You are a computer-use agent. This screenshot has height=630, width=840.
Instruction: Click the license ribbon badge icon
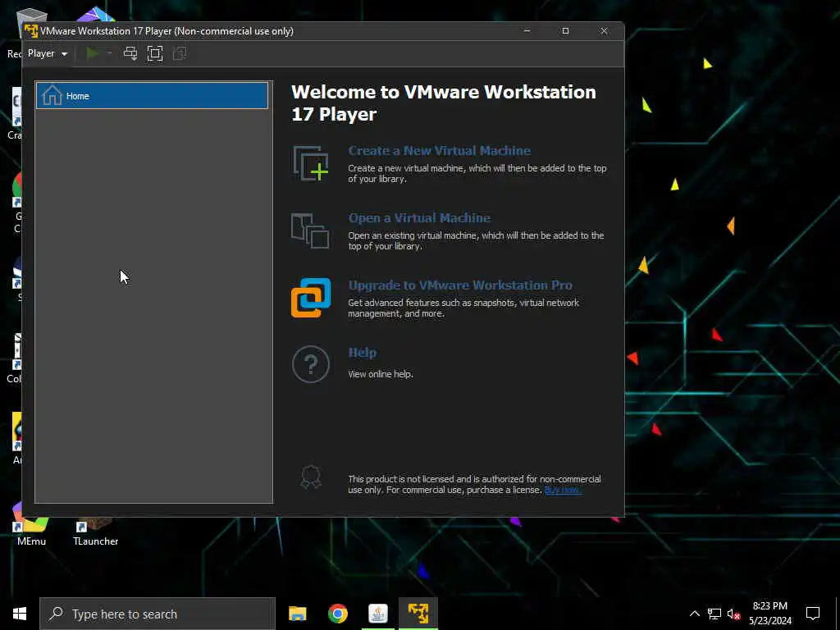[x=311, y=477]
